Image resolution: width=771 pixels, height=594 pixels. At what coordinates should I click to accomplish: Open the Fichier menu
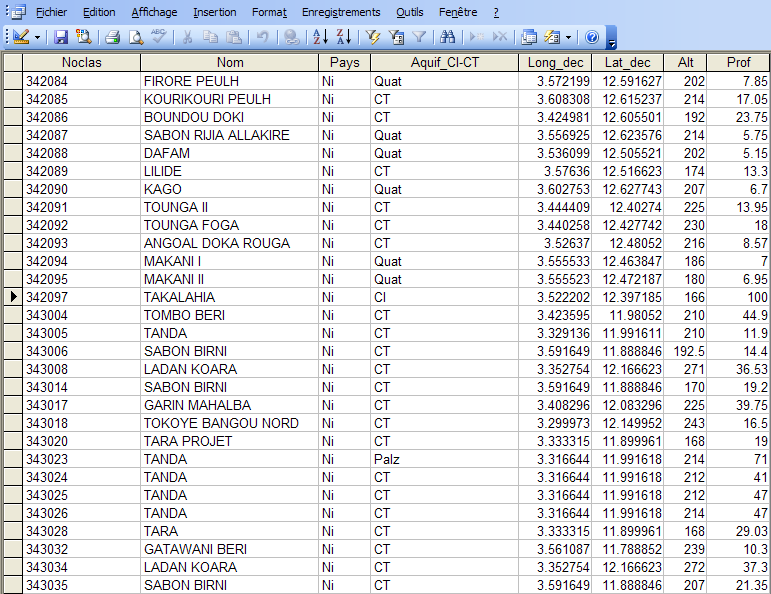click(x=51, y=12)
